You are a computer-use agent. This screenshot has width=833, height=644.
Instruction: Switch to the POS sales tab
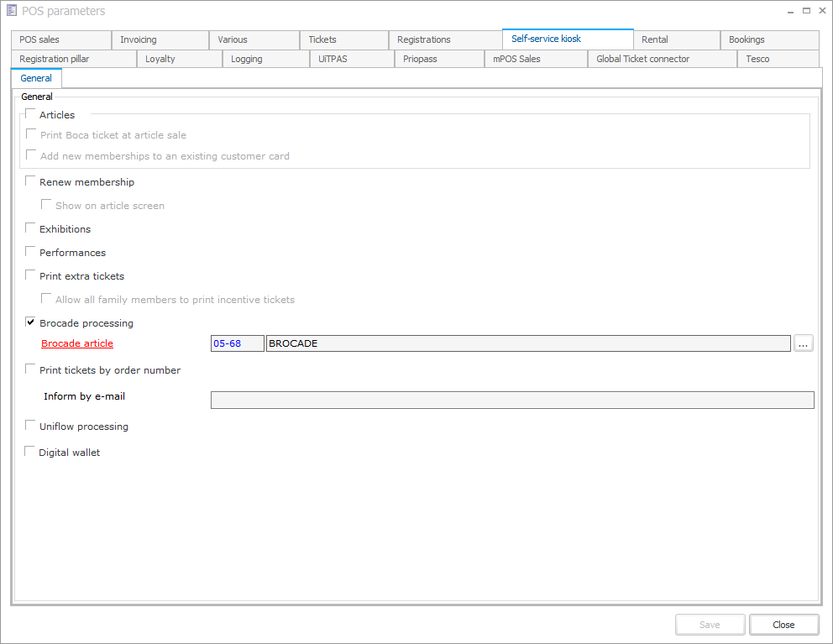60,39
